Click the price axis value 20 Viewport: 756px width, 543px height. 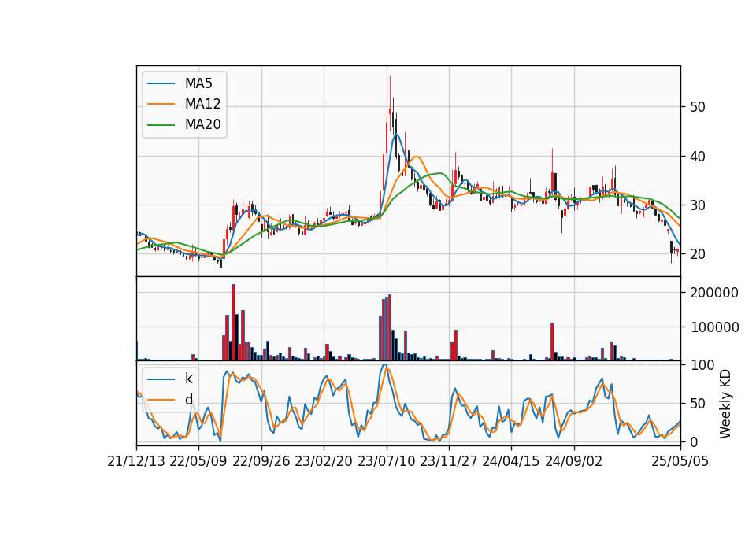[698, 254]
